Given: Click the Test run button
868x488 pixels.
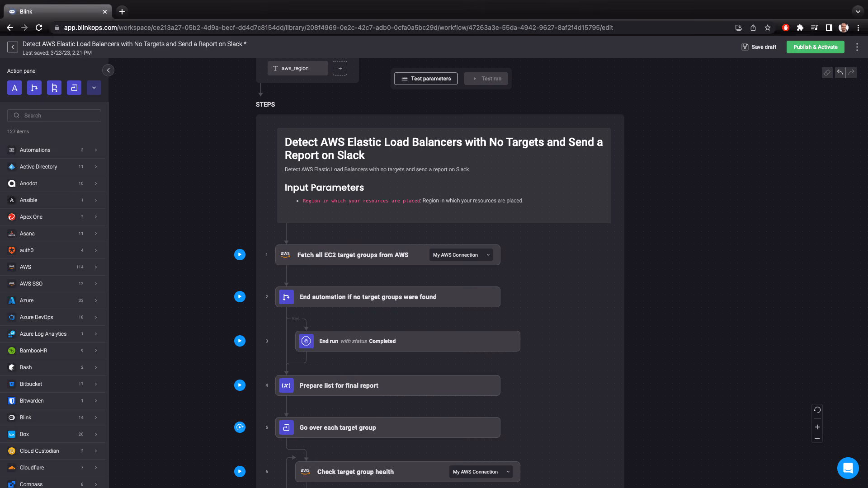Looking at the screenshot, I should [x=486, y=79].
